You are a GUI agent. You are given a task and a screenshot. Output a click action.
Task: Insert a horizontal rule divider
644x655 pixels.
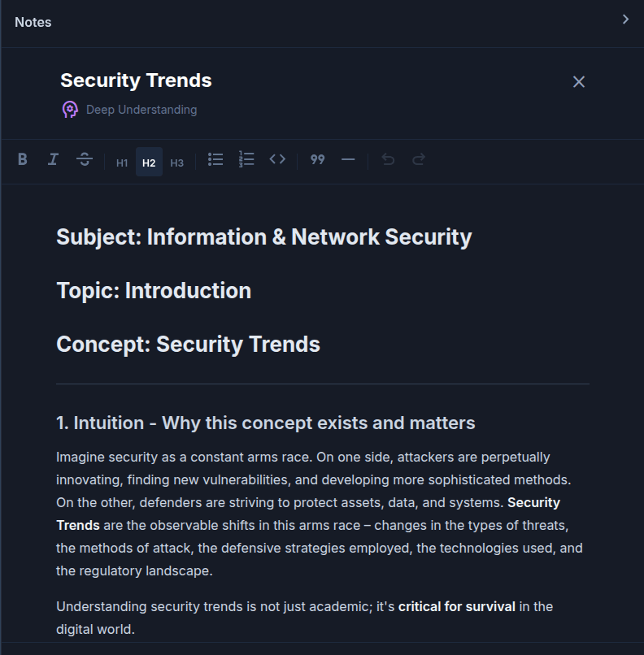348,159
